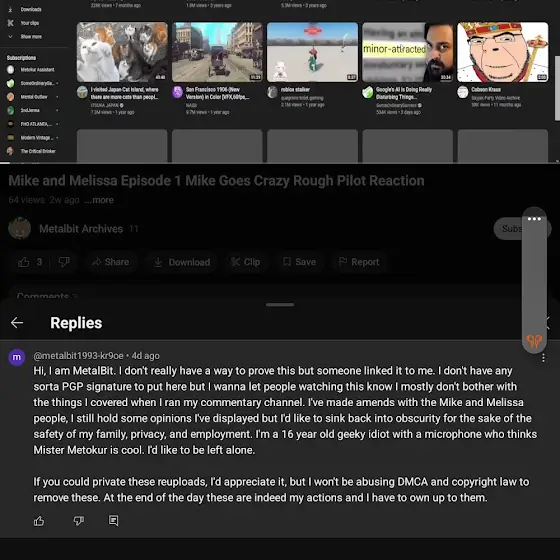Image resolution: width=560 pixels, height=560 pixels.
Task: Open the Japan Cat Island video thumbnail
Action: (x=122, y=52)
